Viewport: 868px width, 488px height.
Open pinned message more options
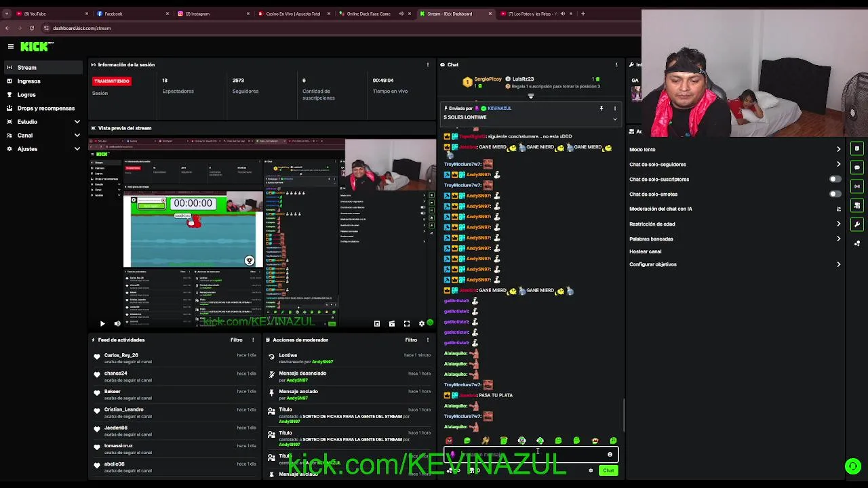pyautogui.click(x=615, y=108)
